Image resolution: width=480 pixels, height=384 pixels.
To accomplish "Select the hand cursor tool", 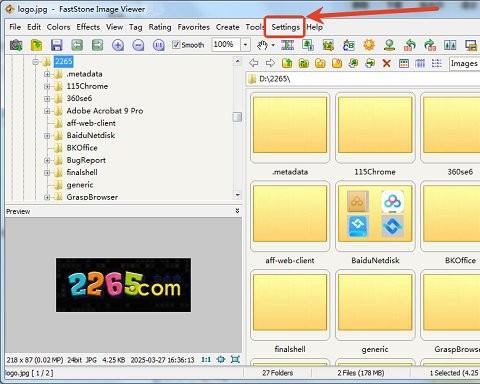I will tap(263, 45).
